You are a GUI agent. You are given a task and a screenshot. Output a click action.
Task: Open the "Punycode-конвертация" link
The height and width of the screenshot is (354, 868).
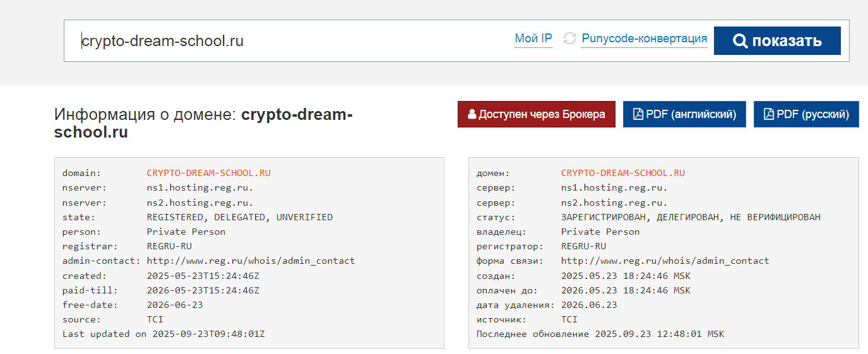pos(644,38)
